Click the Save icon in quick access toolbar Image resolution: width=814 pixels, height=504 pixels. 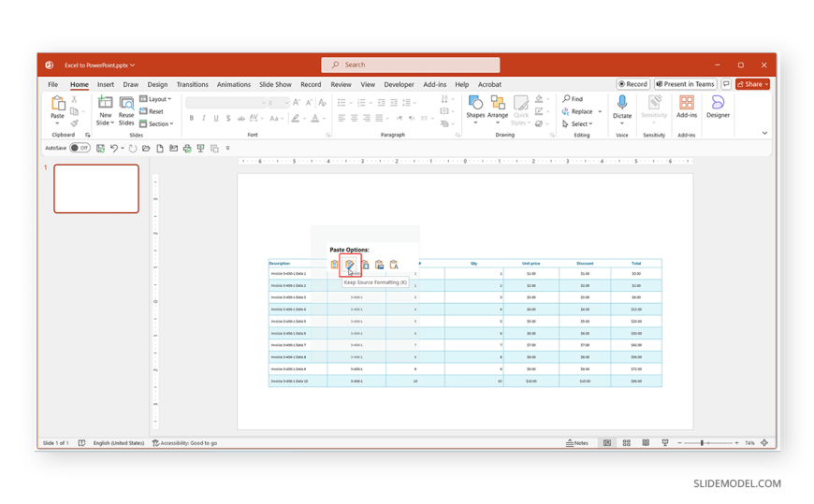(x=101, y=149)
